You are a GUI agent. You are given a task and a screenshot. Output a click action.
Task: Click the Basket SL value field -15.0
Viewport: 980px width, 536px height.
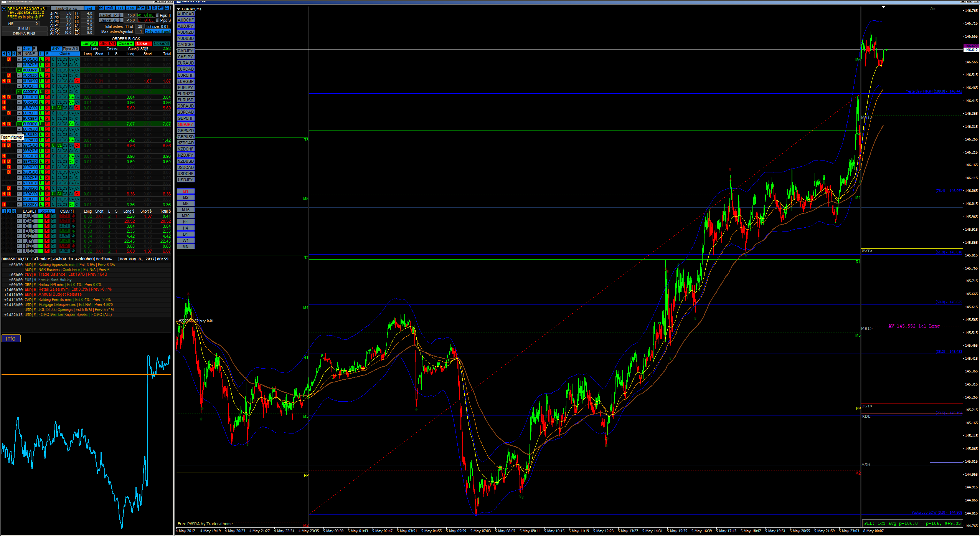pos(130,20)
